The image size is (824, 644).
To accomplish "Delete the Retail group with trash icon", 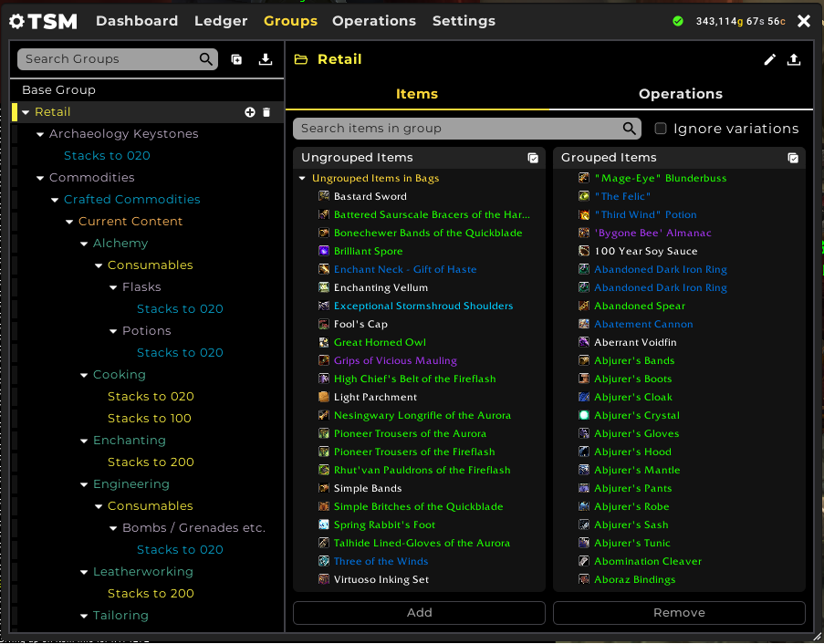I will tap(266, 112).
